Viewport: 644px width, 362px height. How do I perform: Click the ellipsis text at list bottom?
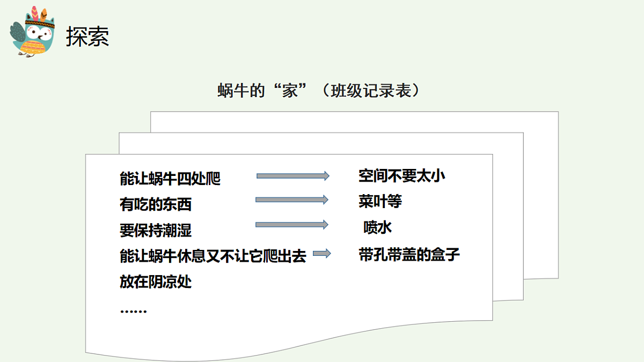(x=133, y=311)
